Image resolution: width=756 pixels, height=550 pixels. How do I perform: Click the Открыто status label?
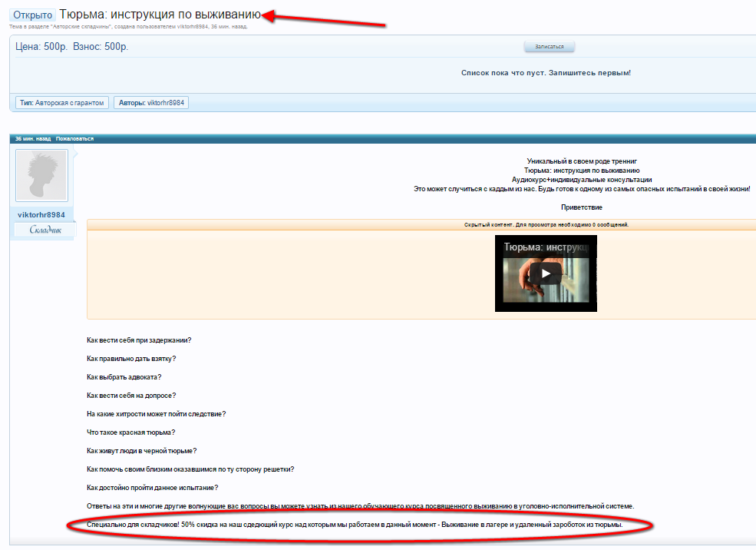(x=32, y=15)
